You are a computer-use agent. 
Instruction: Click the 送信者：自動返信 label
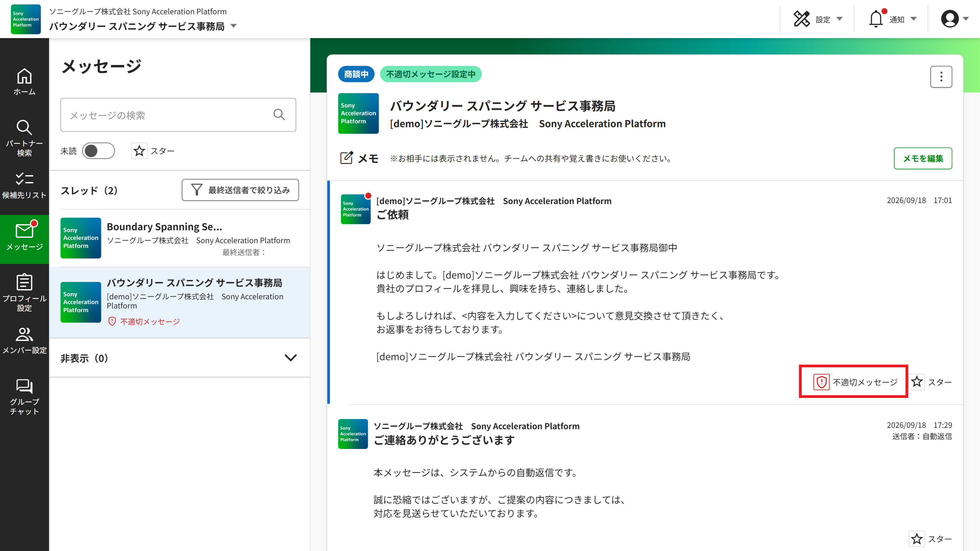(922, 436)
